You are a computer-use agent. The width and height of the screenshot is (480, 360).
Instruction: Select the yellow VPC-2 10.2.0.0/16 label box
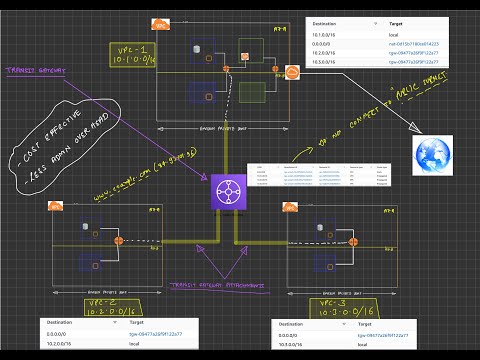coord(113,307)
